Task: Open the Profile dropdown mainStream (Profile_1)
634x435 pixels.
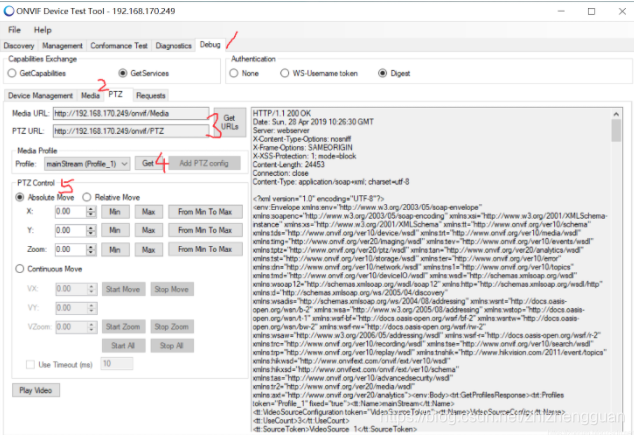Action: tap(87, 164)
